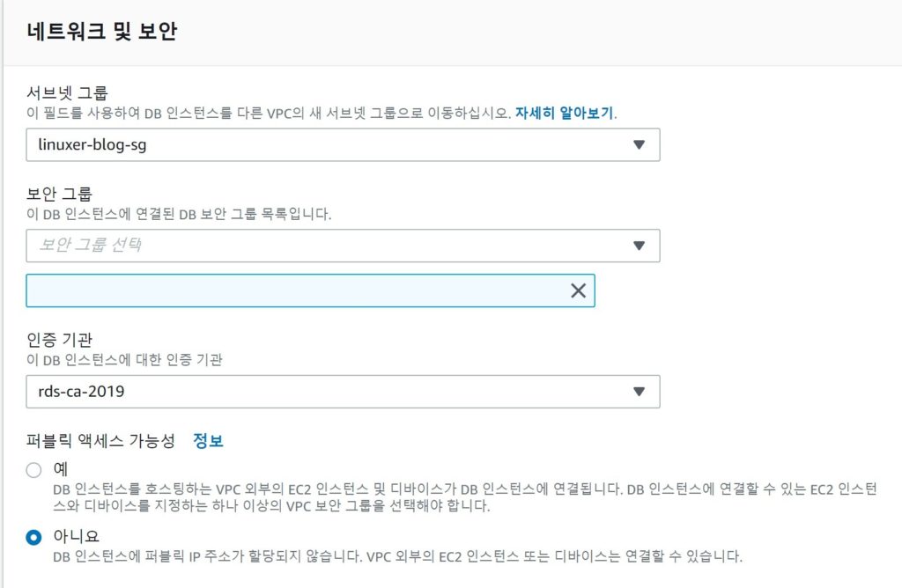Open the '정보' link for public access
This screenshot has width=902, height=588.
pos(208,440)
